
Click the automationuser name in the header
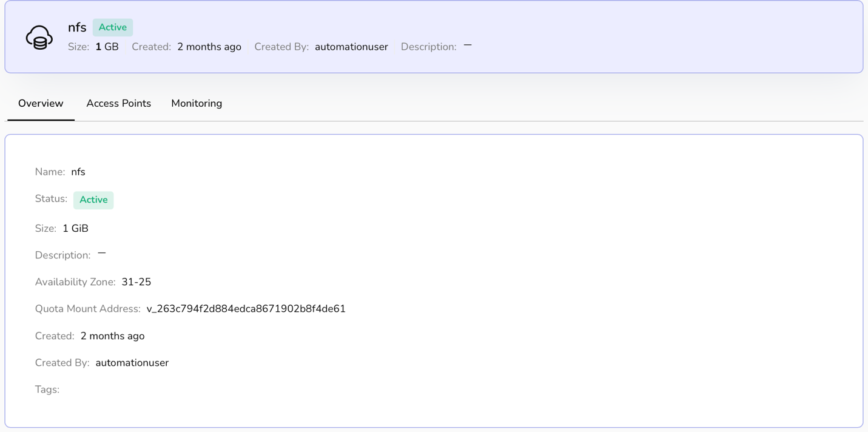point(351,47)
